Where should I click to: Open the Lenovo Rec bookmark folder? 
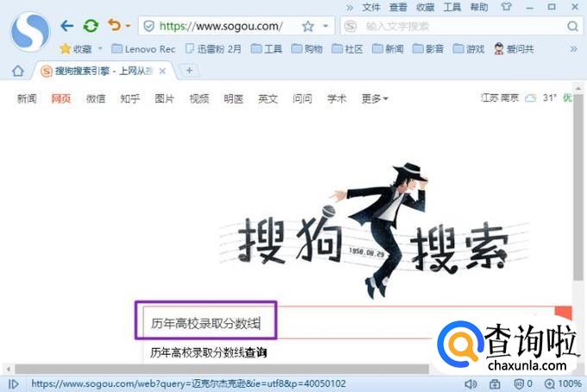pos(143,48)
